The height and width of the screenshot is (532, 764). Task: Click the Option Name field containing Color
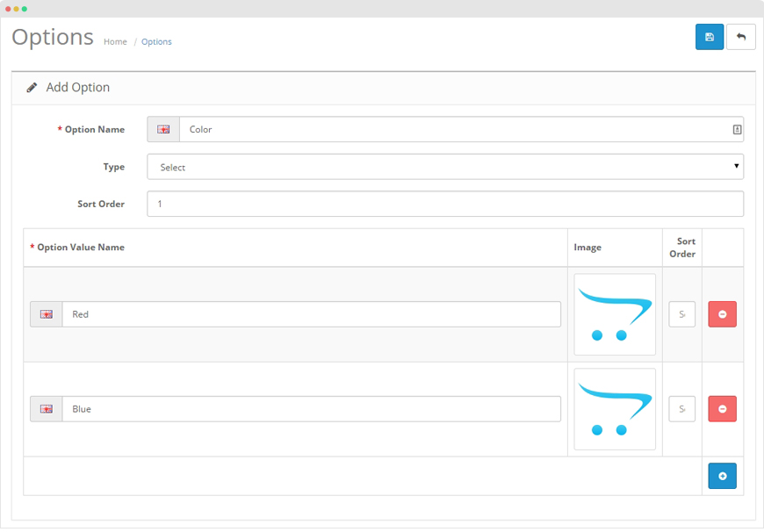(x=452, y=130)
